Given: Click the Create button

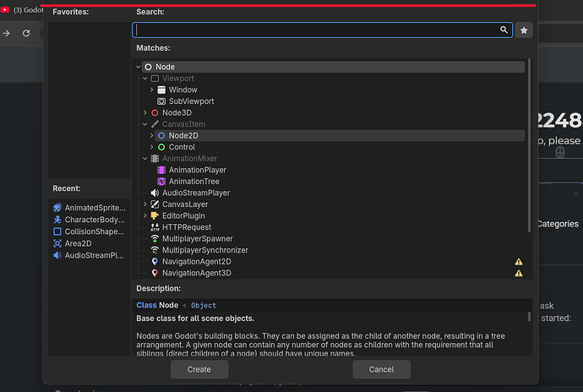Looking at the screenshot, I should point(199,369).
